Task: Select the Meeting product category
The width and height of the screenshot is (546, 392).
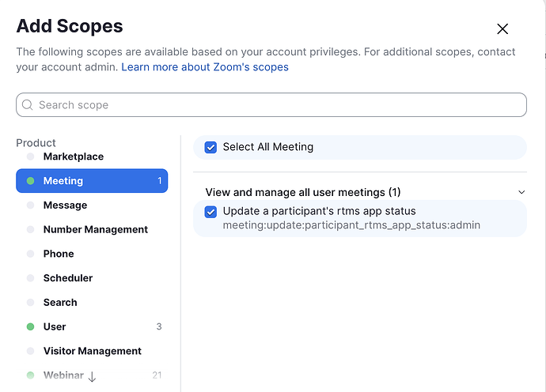Action: (x=63, y=181)
